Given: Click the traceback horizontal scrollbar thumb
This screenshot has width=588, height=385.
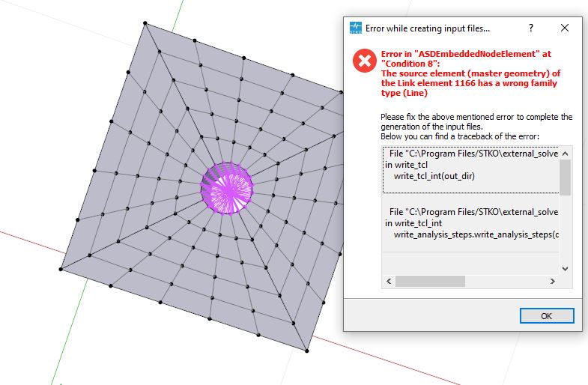Looking at the screenshot, I should coord(430,281).
